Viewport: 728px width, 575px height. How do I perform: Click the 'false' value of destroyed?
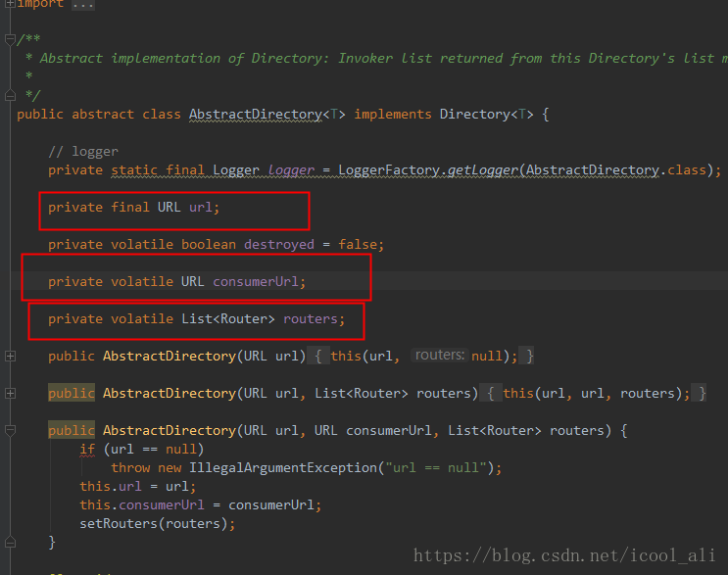point(358,244)
